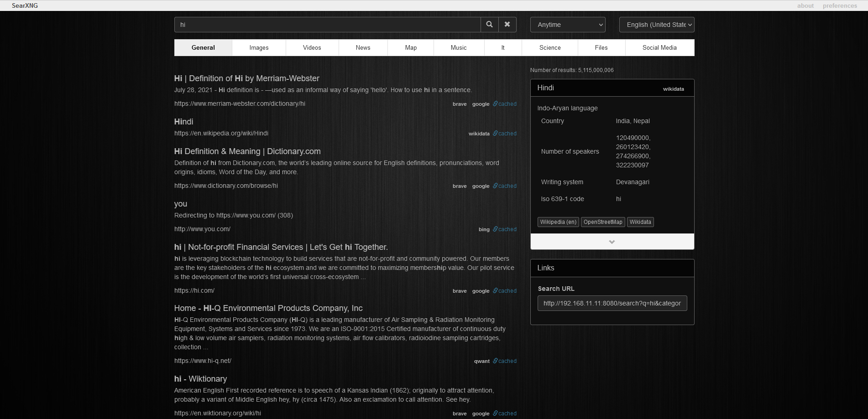Viewport: 868px width, 419px height.
Task: Click inside the main search box
Action: (x=327, y=24)
